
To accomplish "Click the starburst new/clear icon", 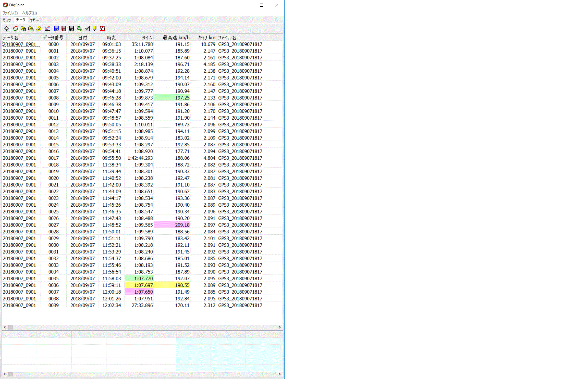I will [x=6, y=28].
